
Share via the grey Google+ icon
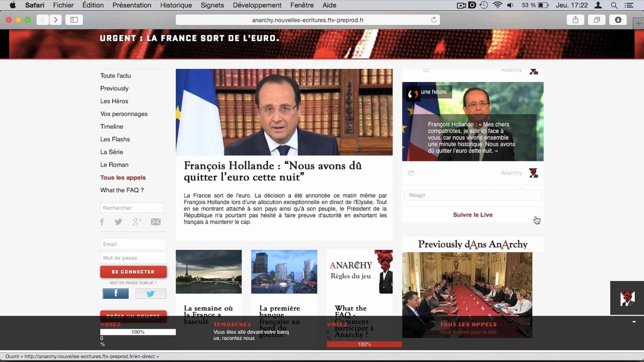137,222
